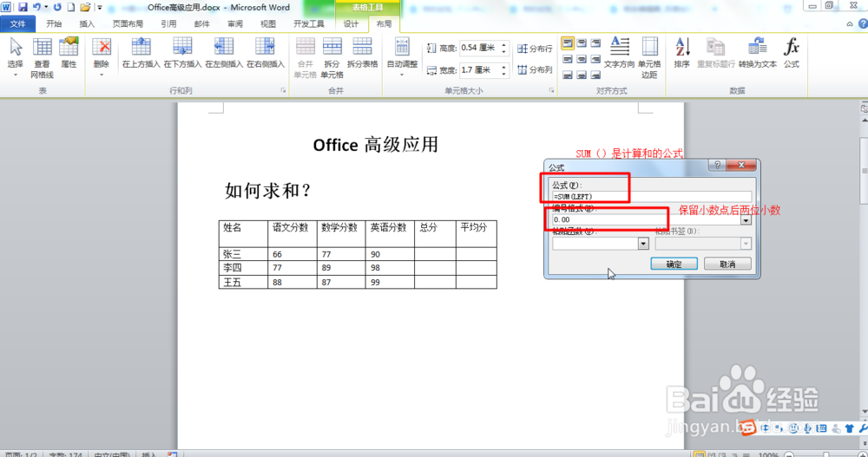Click the Select (选择) table tool

pos(15,57)
